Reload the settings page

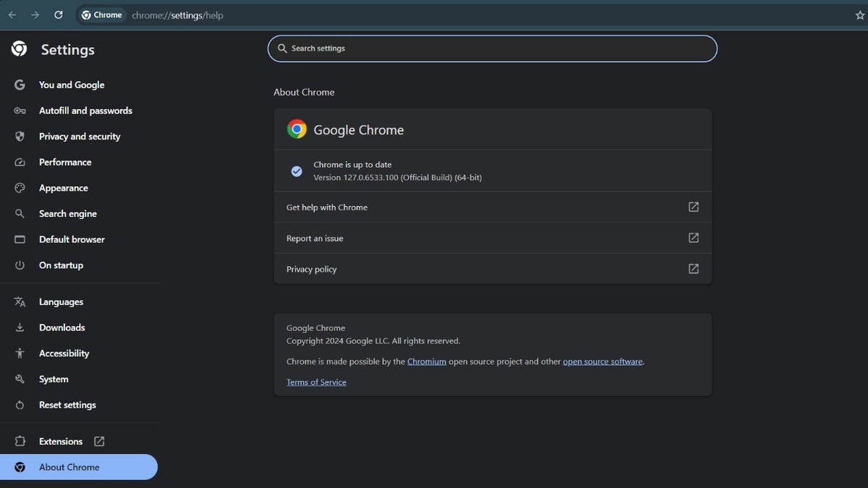pyautogui.click(x=58, y=14)
